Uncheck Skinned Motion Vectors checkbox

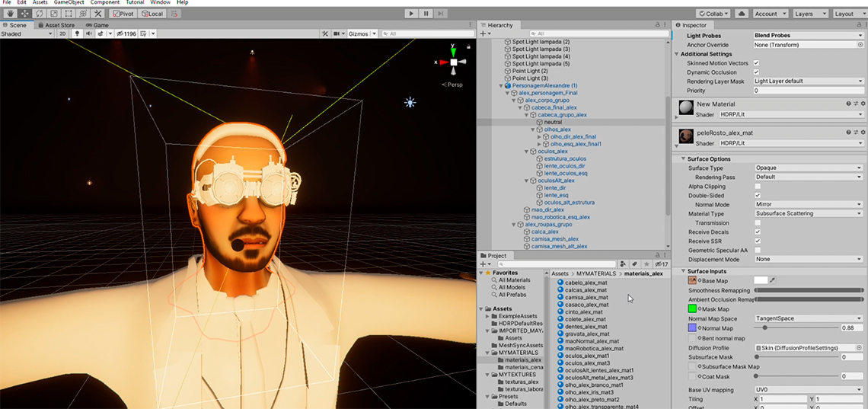click(756, 63)
